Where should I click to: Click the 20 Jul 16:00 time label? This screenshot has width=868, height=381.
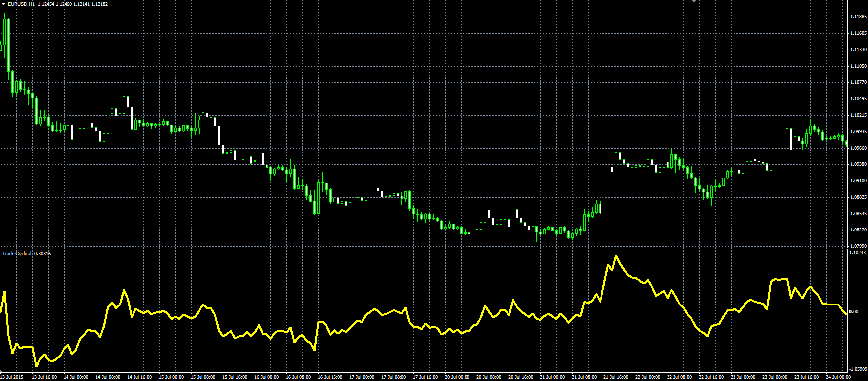click(x=521, y=377)
